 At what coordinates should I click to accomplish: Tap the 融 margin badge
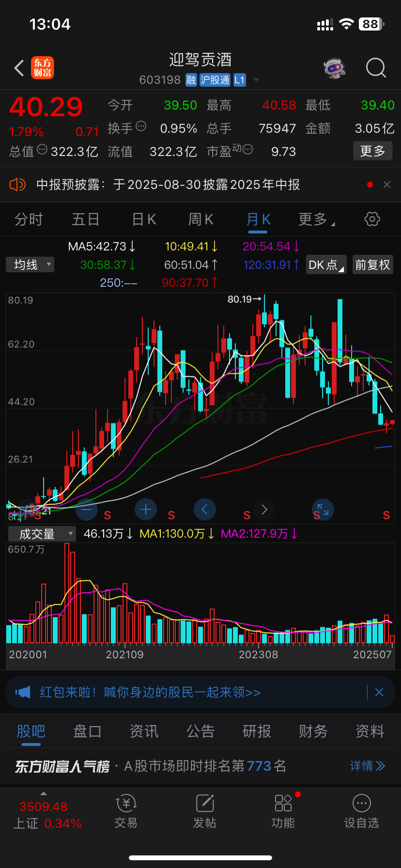(191, 80)
